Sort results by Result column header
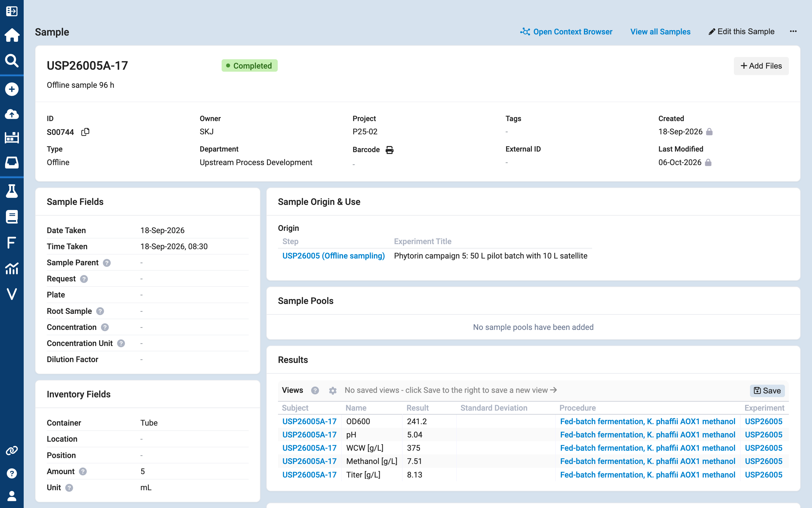The image size is (812, 508). (417, 408)
